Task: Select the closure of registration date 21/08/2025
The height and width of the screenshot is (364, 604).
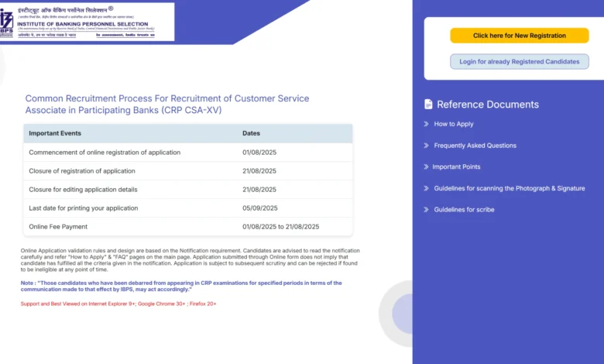Action: pyautogui.click(x=259, y=171)
